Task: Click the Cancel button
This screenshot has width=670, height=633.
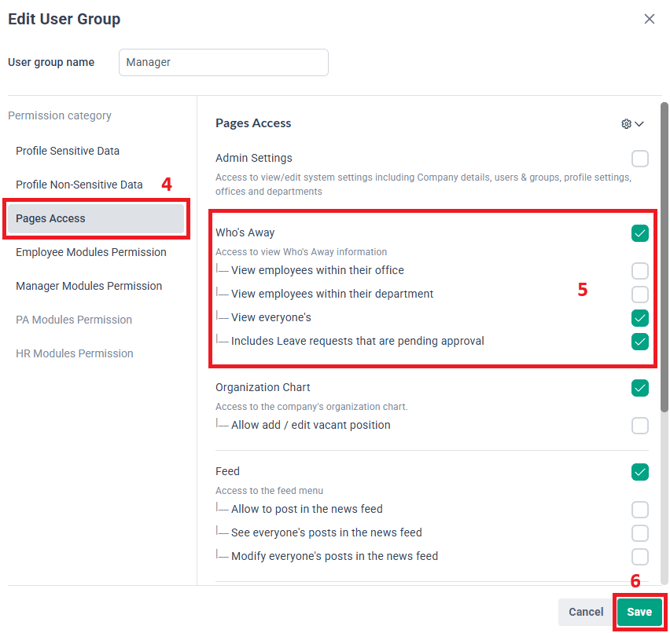Action: tap(586, 612)
